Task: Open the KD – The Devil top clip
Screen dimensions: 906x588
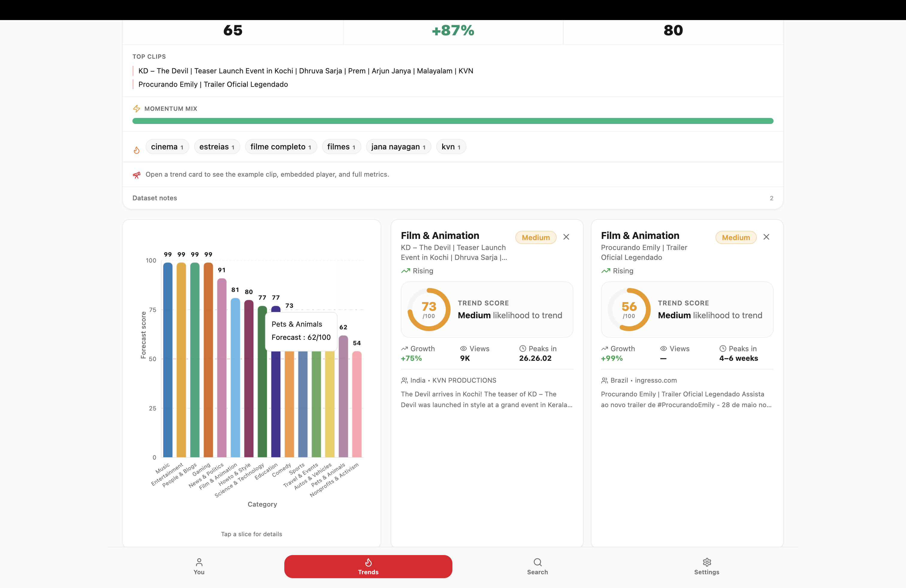Action: (x=306, y=71)
